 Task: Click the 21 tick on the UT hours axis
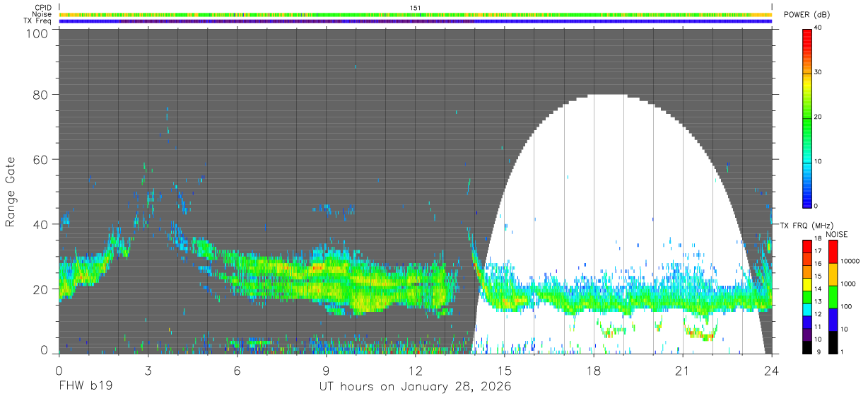click(682, 370)
